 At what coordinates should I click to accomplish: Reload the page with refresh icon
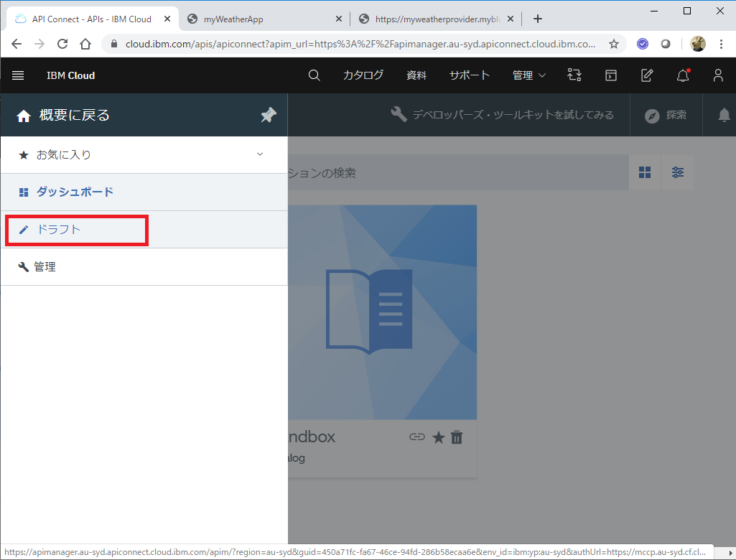click(62, 44)
